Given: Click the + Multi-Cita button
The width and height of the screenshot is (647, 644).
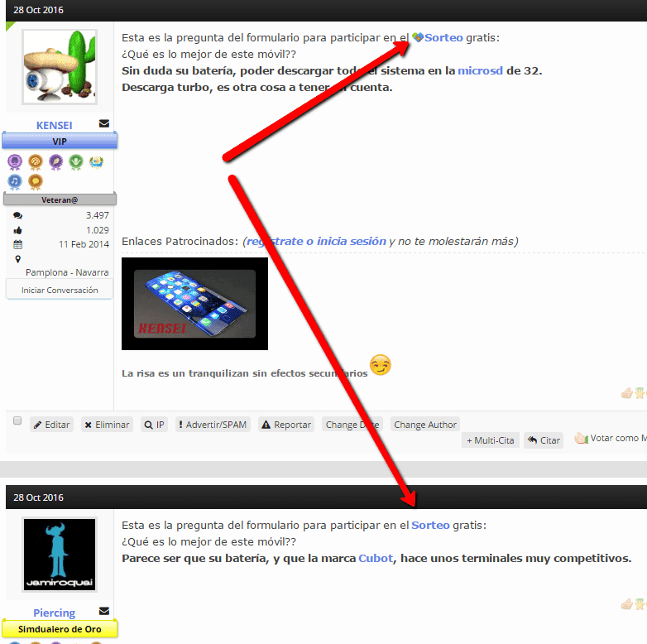Looking at the screenshot, I should click(490, 440).
